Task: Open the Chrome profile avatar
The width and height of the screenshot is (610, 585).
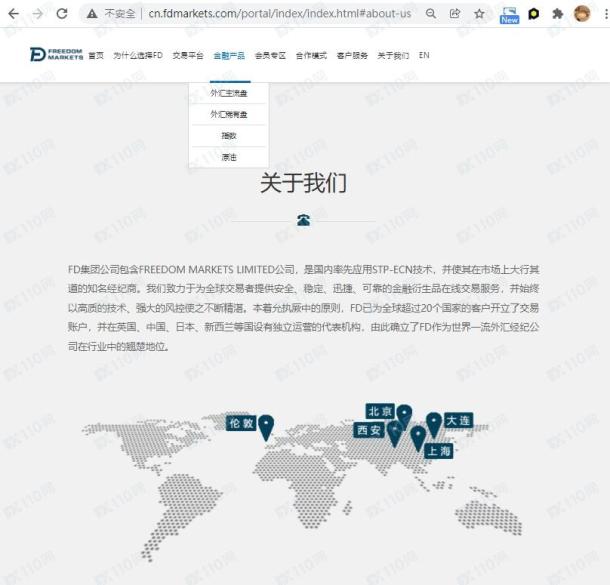Action: (582, 14)
